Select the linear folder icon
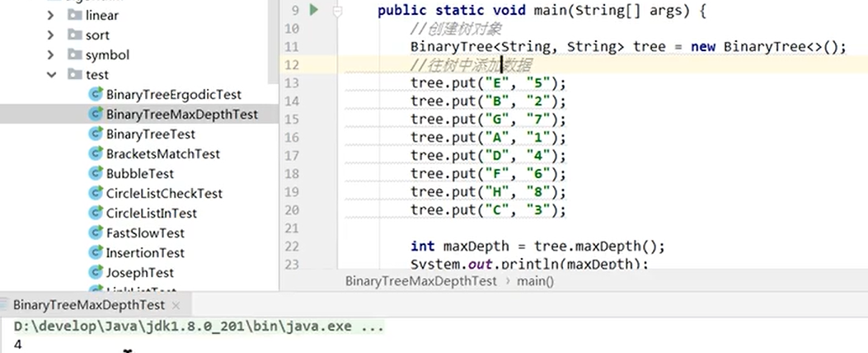This screenshot has width=868, height=353. pos(75,15)
